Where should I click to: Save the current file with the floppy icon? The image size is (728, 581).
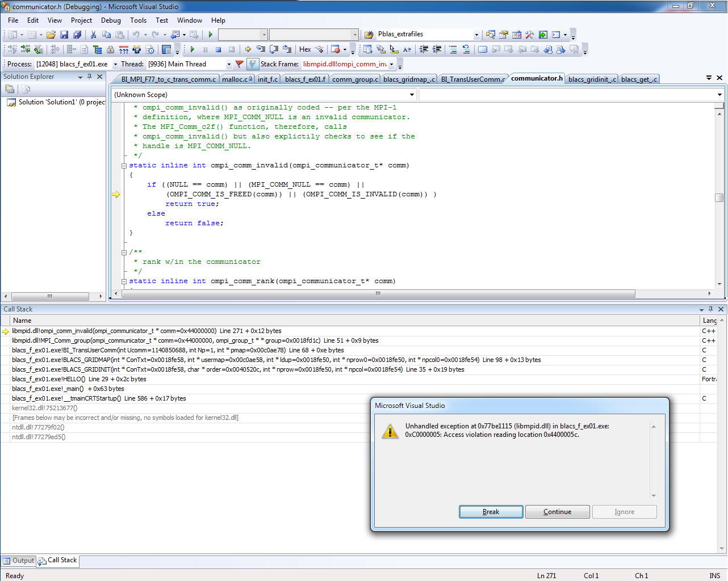[x=64, y=35]
